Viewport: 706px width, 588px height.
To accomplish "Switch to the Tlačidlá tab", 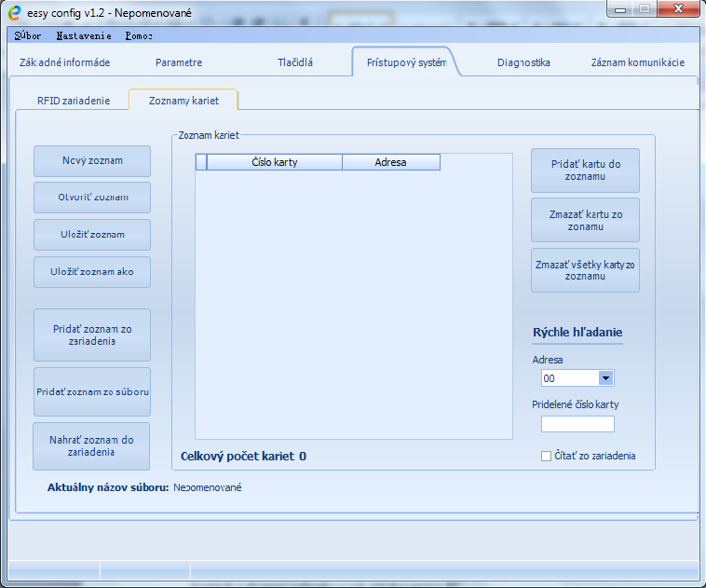I will click(295, 62).
